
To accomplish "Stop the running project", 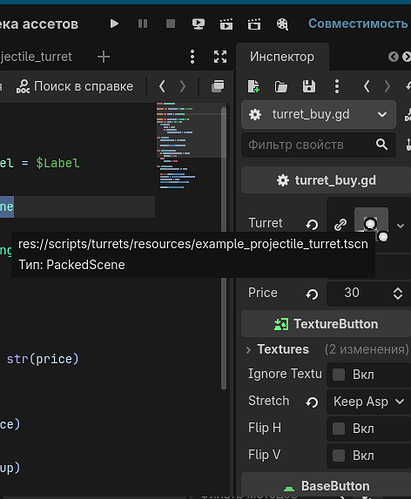I will click(170, 24).
